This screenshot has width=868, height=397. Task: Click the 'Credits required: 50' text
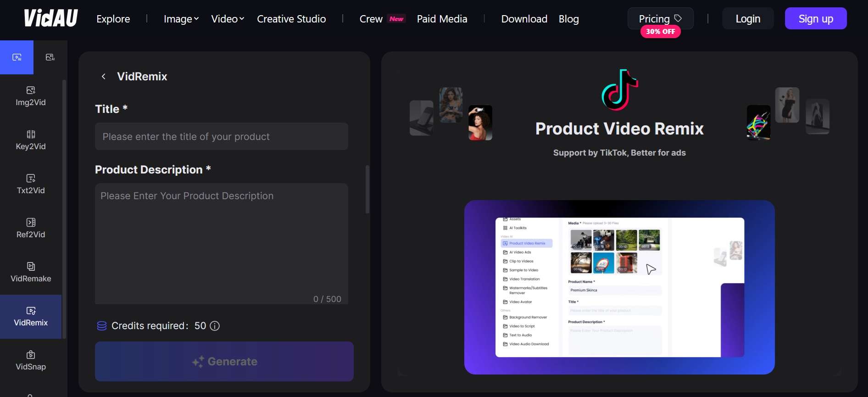(159, 326)
